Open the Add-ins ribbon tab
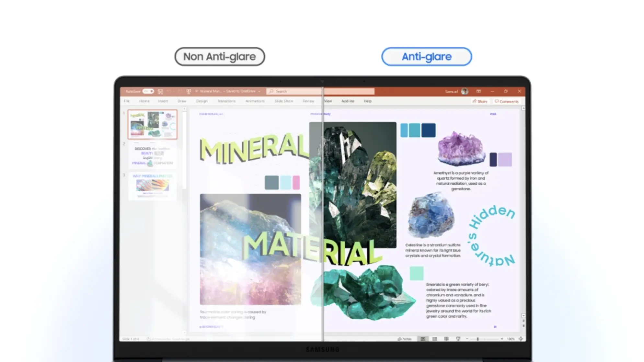 tap(348, 101)
